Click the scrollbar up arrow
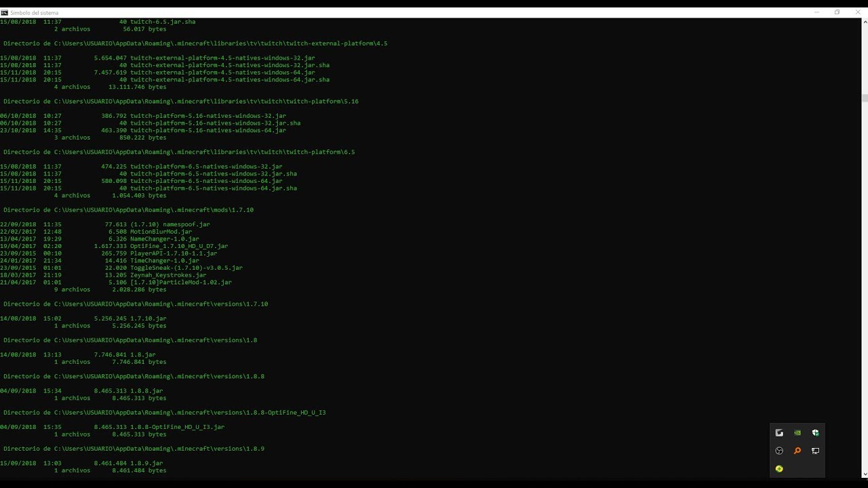Viewport: 868px width, 488px height. (x=865, y=21)
